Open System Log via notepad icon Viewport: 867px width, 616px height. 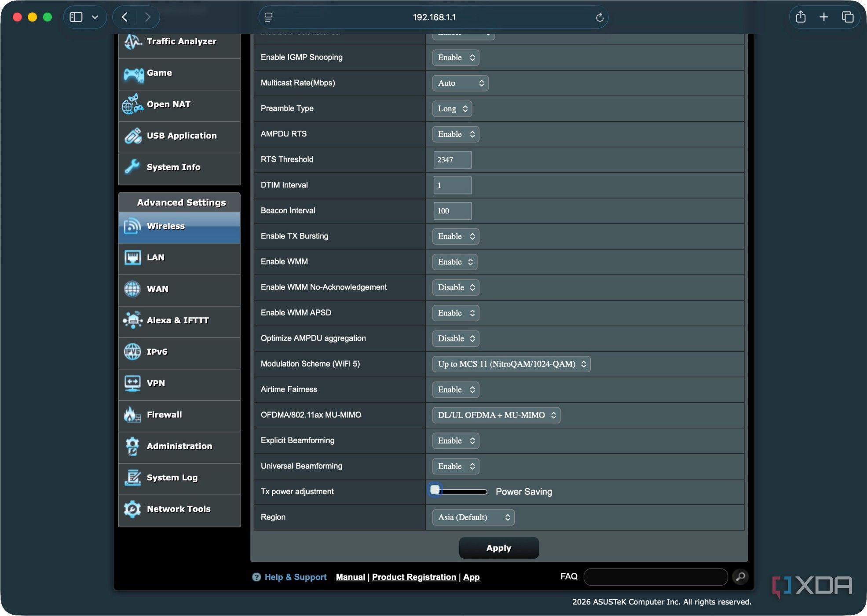pos(132,478)
